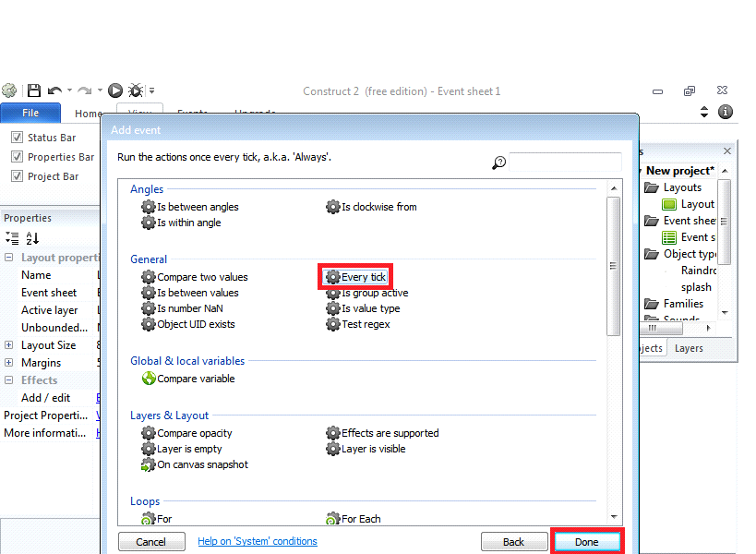Run the layout with the play icon

(x=114, y=90)
